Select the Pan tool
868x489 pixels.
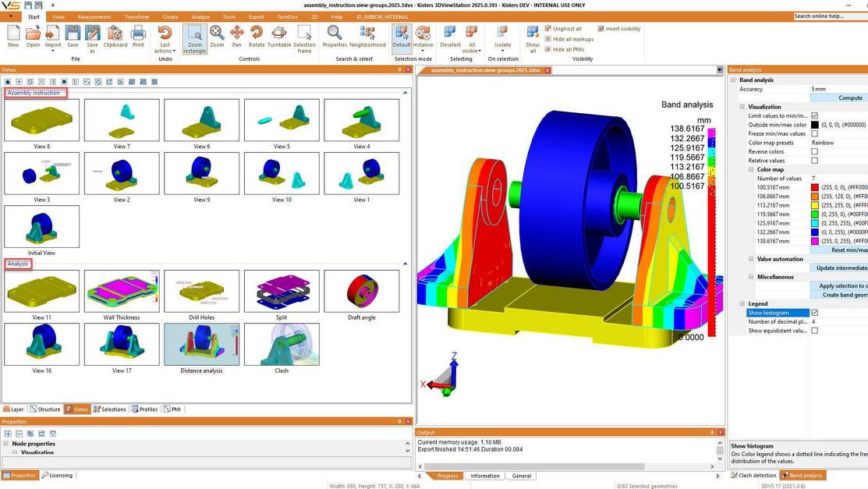coord(237,37)
